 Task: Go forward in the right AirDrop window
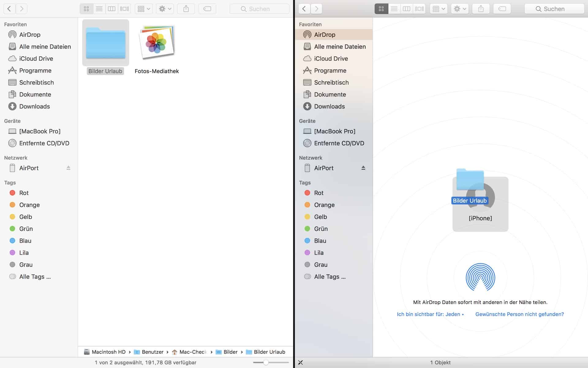point(316,9)
